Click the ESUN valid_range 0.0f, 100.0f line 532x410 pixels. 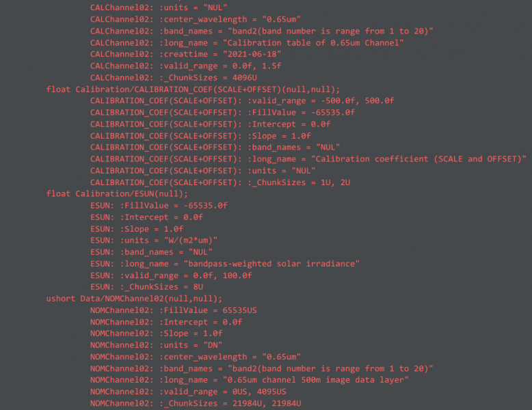pos(171,275)
